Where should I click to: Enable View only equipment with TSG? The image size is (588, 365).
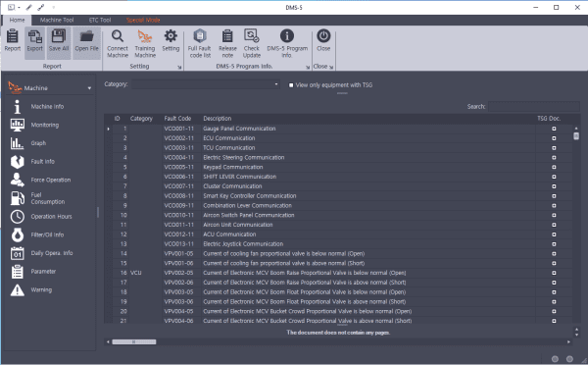tap(291, 85)
